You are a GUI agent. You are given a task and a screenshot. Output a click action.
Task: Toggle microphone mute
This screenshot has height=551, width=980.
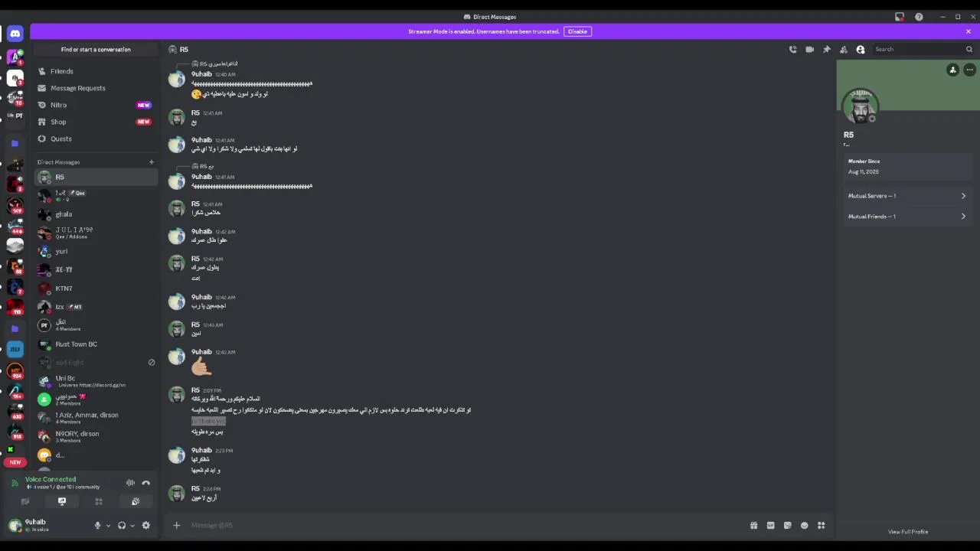click(x=97, y=525)
